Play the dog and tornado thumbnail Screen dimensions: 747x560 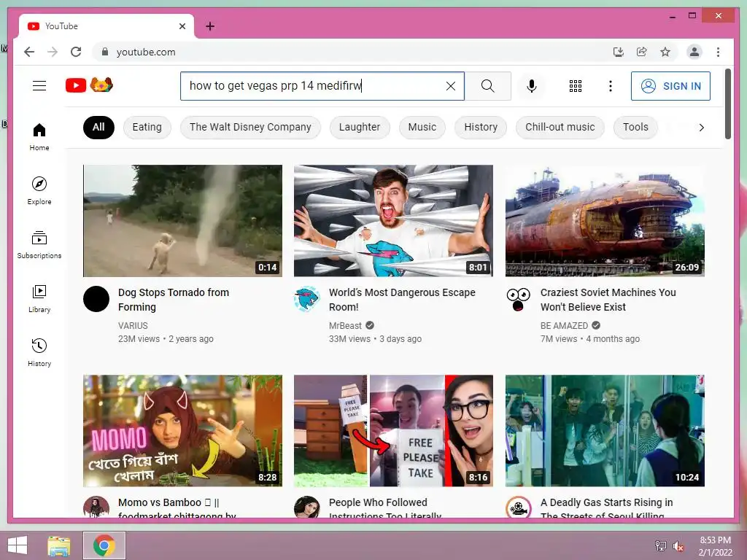pos(182,221)
